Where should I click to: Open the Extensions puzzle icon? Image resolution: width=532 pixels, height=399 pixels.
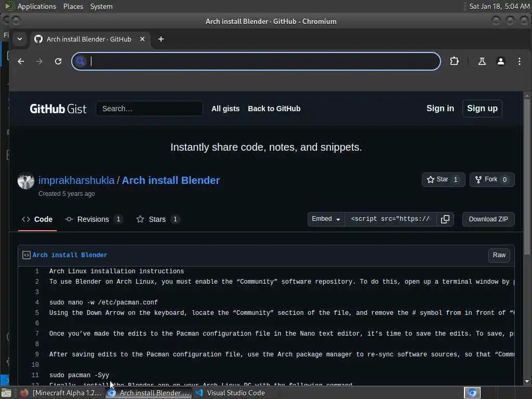tap(454, 61)
